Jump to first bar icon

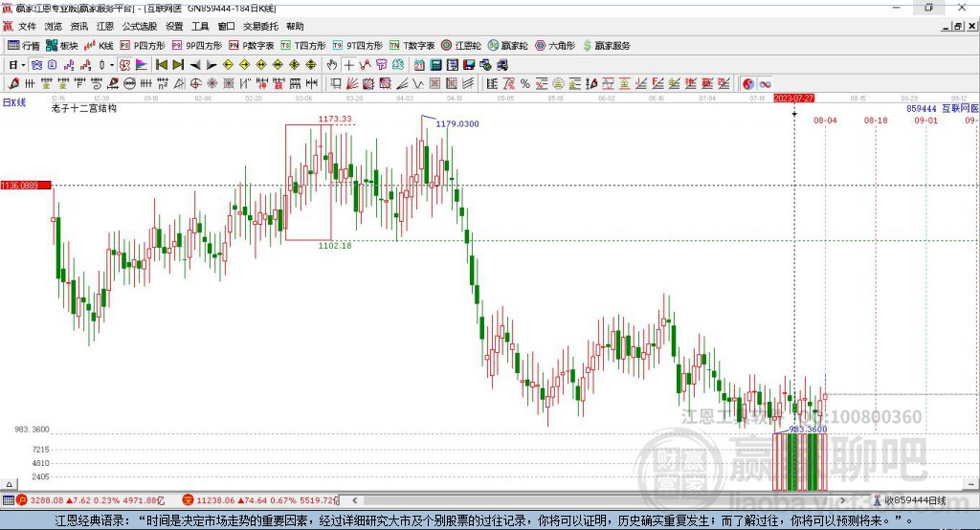tap(161, 65)
